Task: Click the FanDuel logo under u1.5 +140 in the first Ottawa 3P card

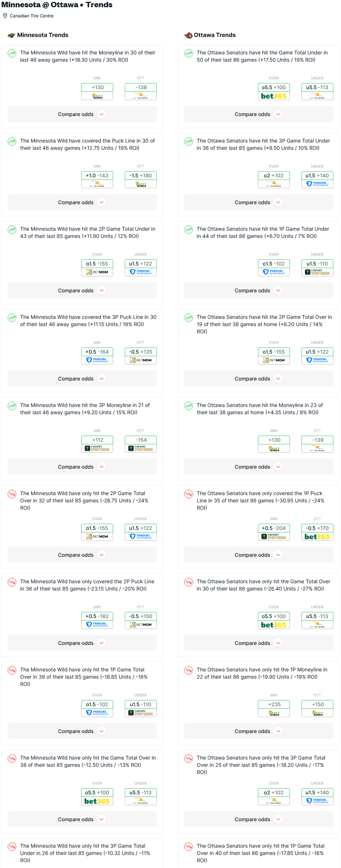Action: 317,184
